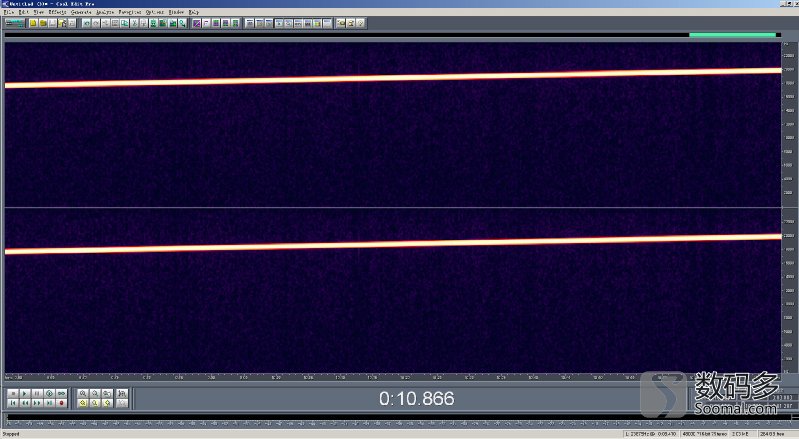The height and width of the screenshot is (439, 799).
Task: Start recording with the red Record button
Action: coord(62,403)
